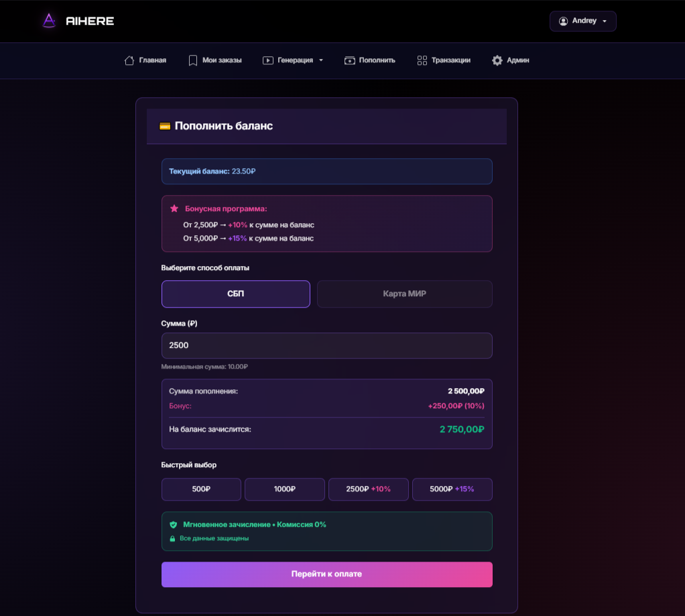Click the Мгновенное зачисление • Комиссия 0% text
Viewport: 685px width, 616px height.
click(255, 525)
